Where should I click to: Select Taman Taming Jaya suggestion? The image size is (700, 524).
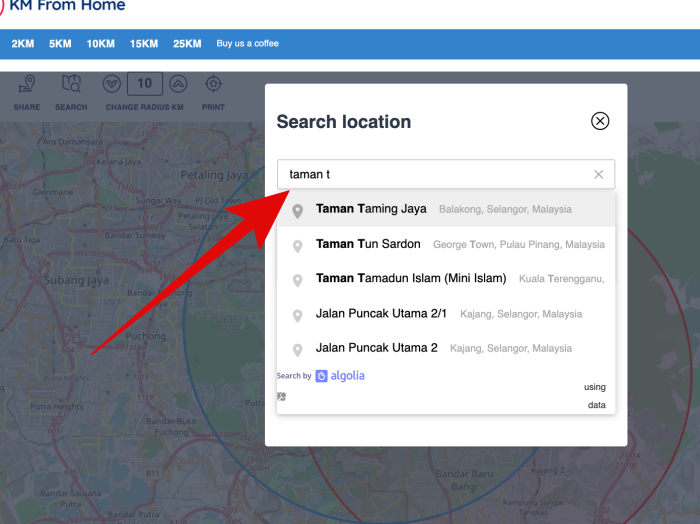pos(371,209)
